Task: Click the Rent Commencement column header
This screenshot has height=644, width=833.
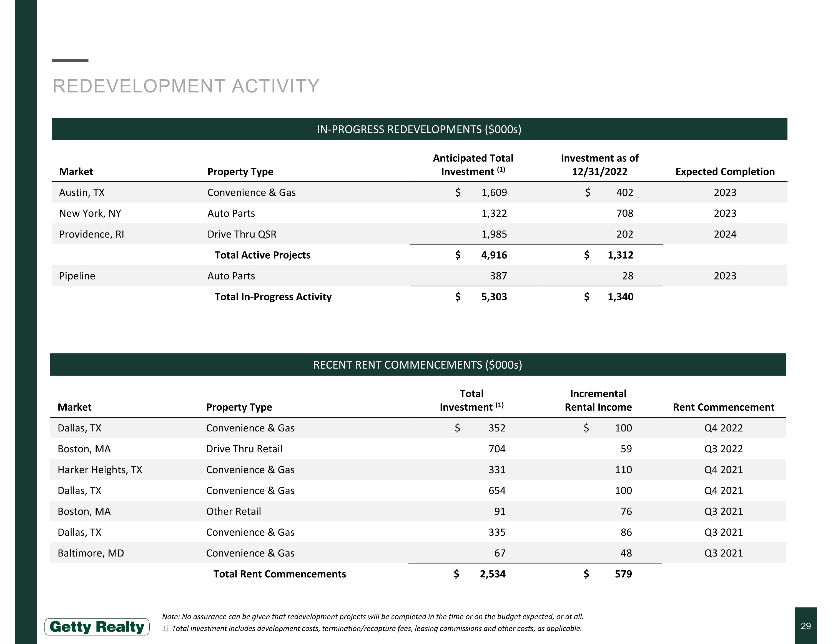Action: pyautogui.click(x=723, y=407)
